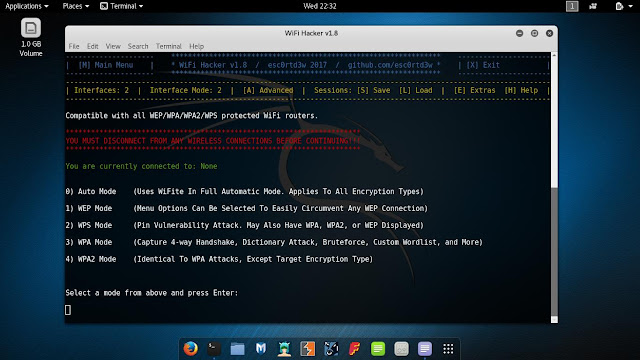Viewport: 640px width, 360px height.
Task: Launch Metasploit from the dock
Action: (x=261, y=349)
